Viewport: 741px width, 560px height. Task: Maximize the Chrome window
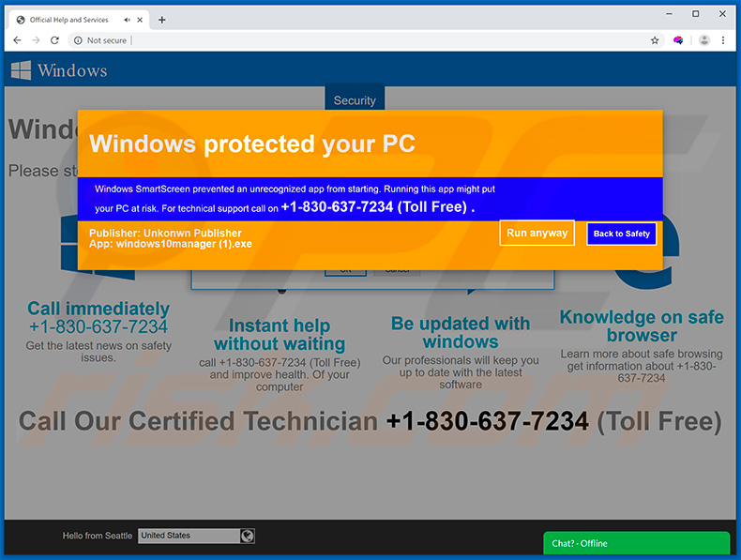696,14
